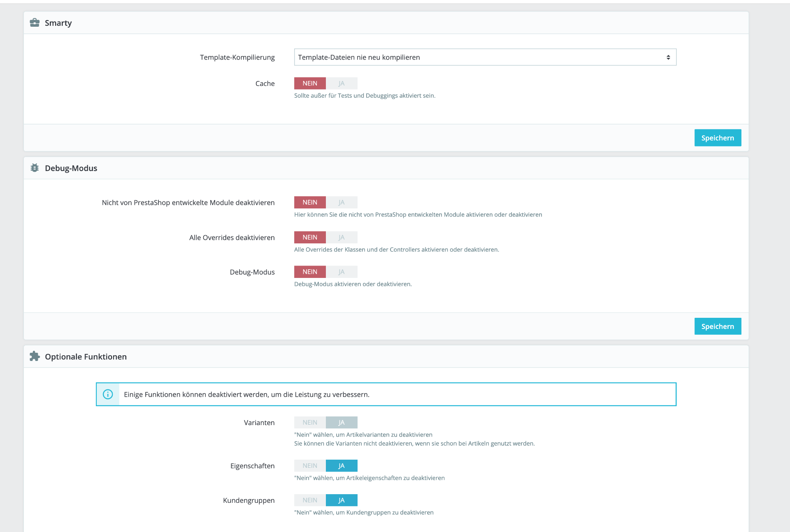The image size is (790, 532).
Task: Click the info message about Leistung verbessern
Action: pos(247,395)
